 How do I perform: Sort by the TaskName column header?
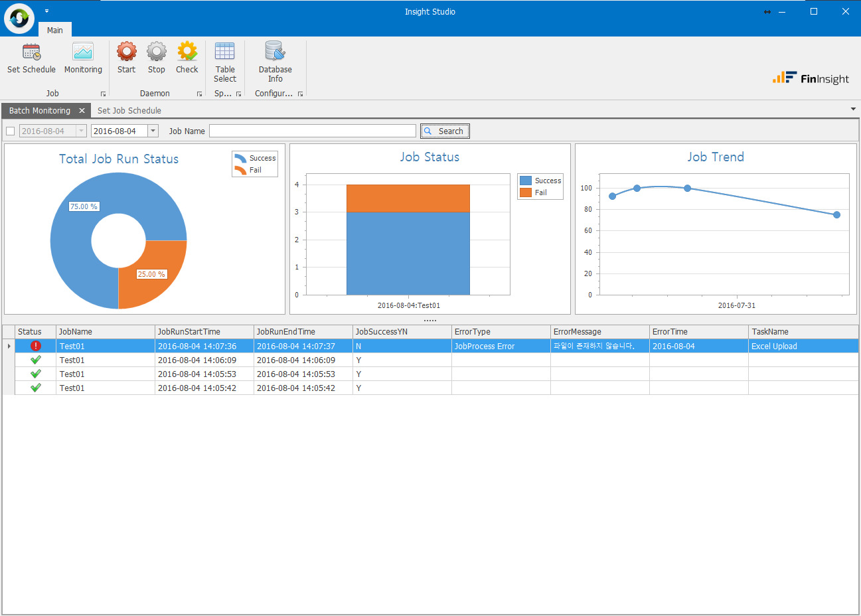click(x=803, y=331)
